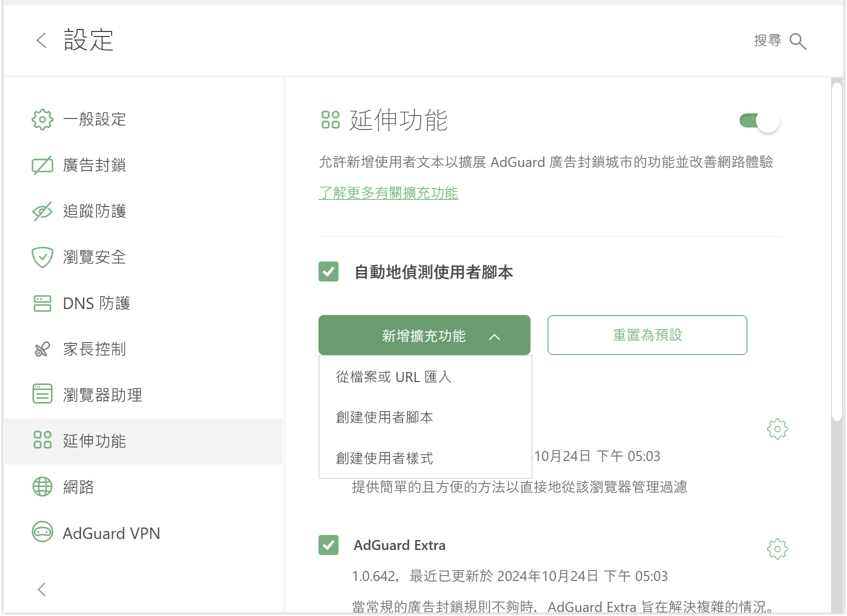Viewport: 847px width, 616px height.
Task: Click the 家長控制 scissors icon
Action: (42, 349)
